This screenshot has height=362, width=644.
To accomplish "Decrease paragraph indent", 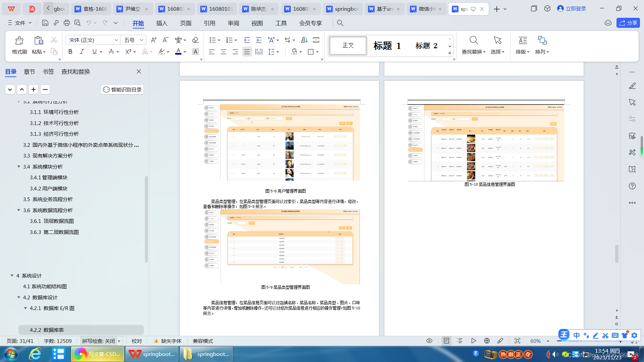I will (x=247, y=40).
